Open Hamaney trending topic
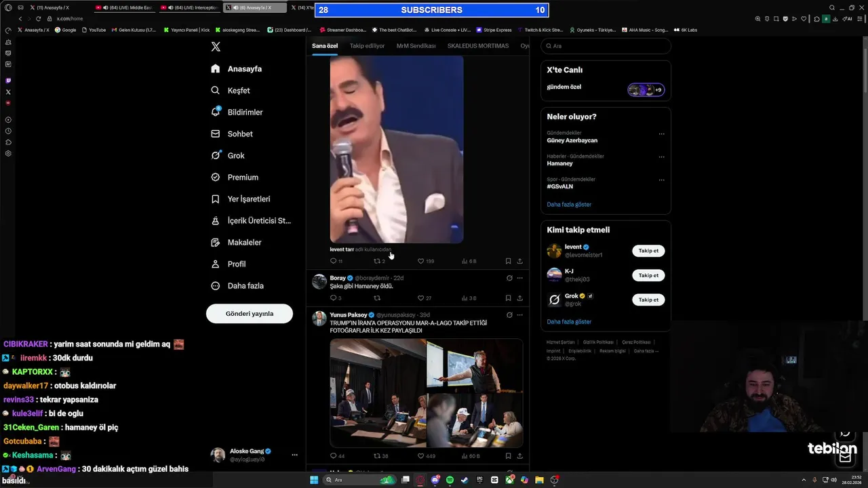Screen dimensions: 868x488 click(x=559, y=163)
